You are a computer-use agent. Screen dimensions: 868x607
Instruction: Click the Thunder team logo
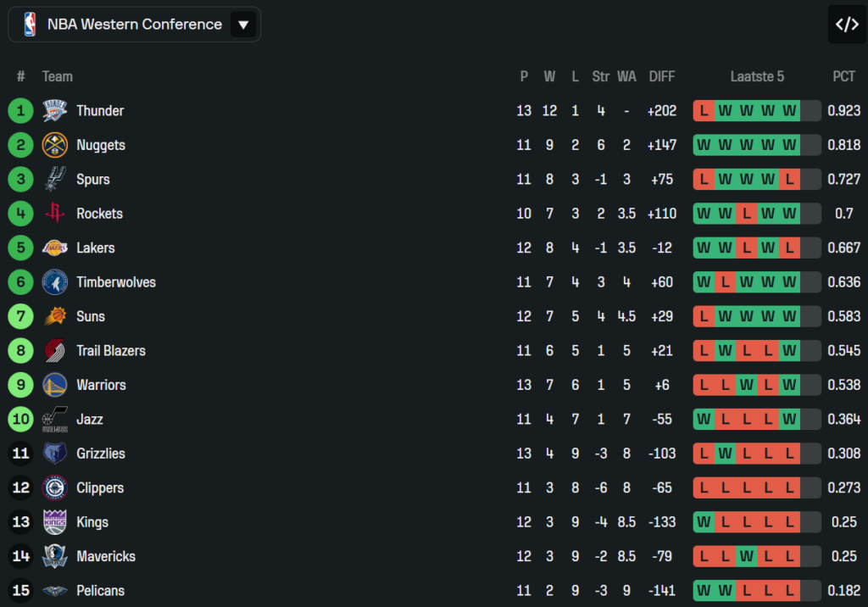(x=55, y=111)
